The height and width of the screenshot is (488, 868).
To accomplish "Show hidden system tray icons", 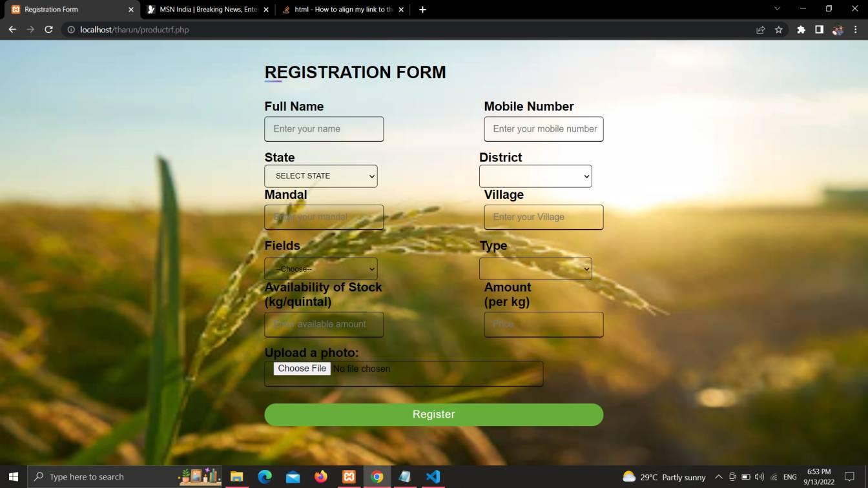I will tap(718, 477).
